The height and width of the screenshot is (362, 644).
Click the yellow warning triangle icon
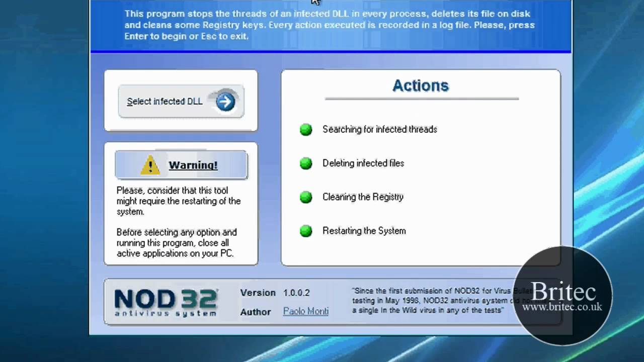[150, 164]
